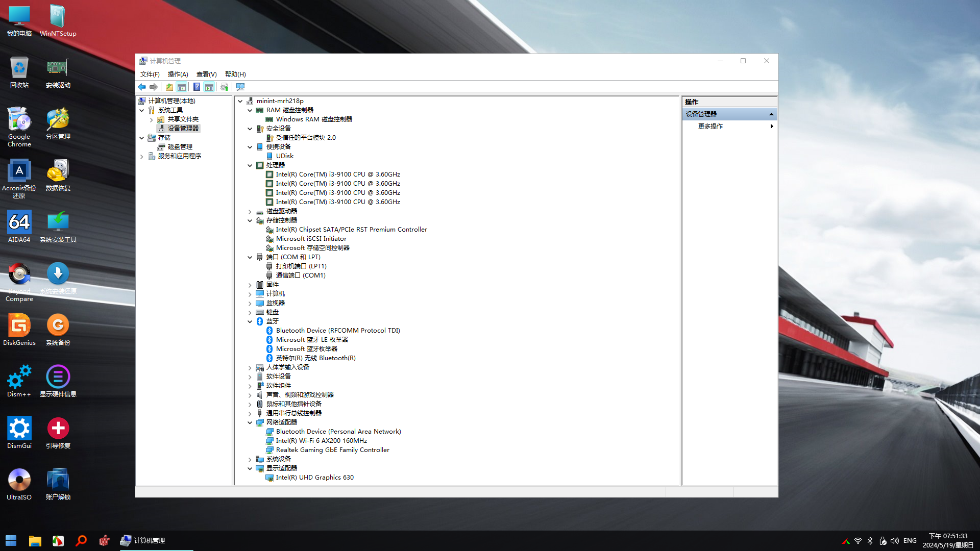Select 受信任的平台模块 2.0 device
The height and width of the screenshot is (551, 980).
pos(306,138)
